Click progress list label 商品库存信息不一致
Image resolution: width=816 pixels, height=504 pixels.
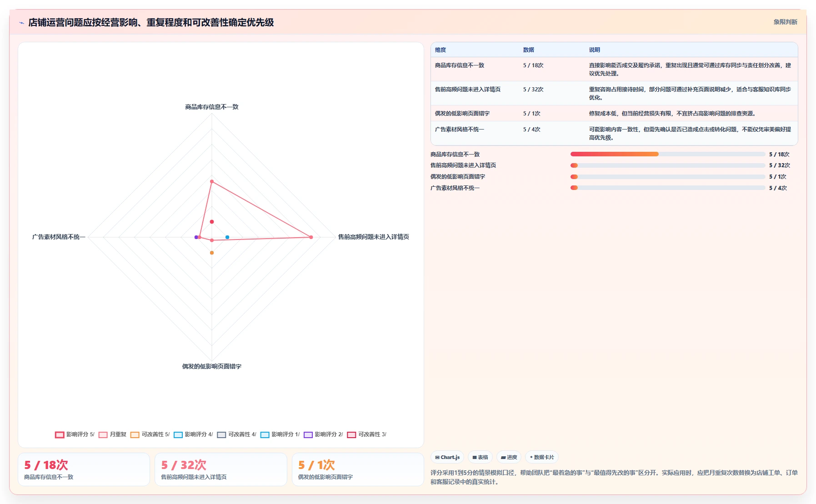pos(455,155)
